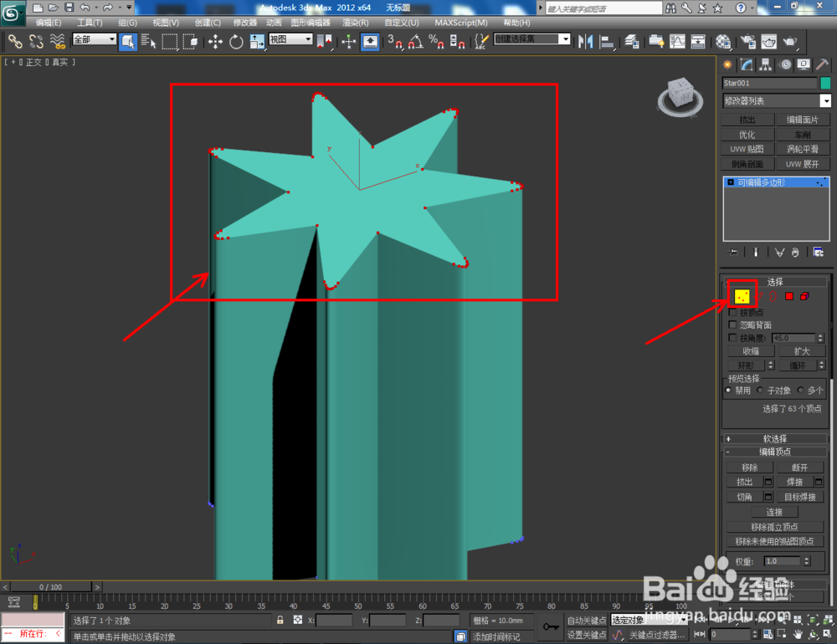Toggle Window/Crossing selection icon
Viewport: 837px width, 644px height.
tap(190, 41)
